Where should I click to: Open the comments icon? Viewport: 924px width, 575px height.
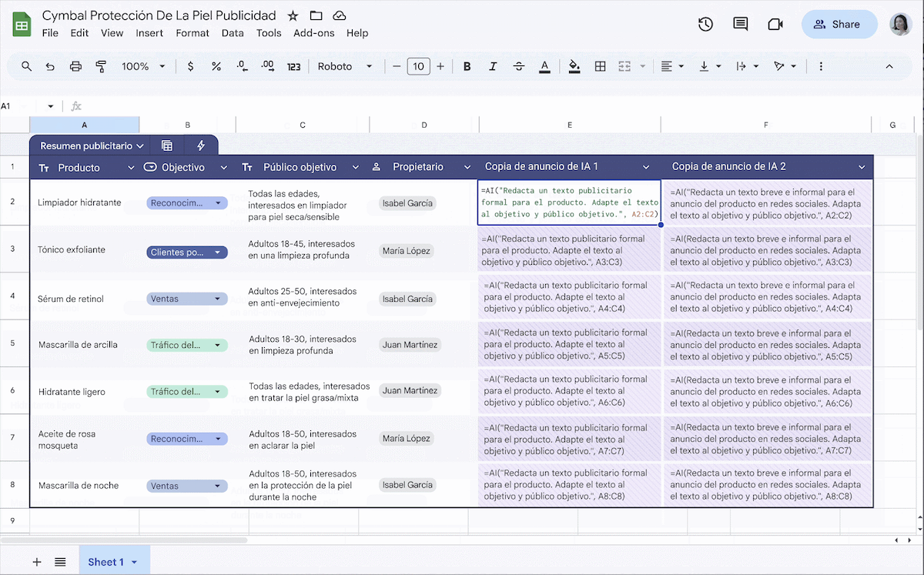coord(741,25)
